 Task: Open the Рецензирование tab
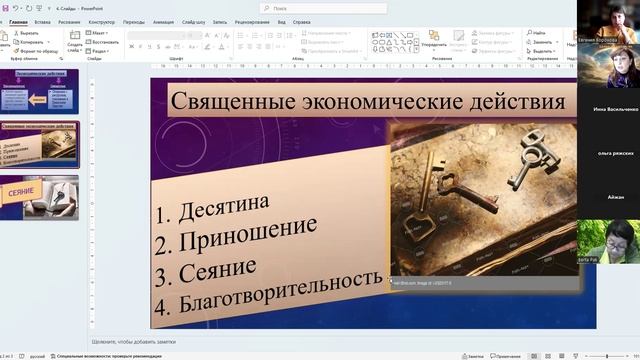pos(252,22)
